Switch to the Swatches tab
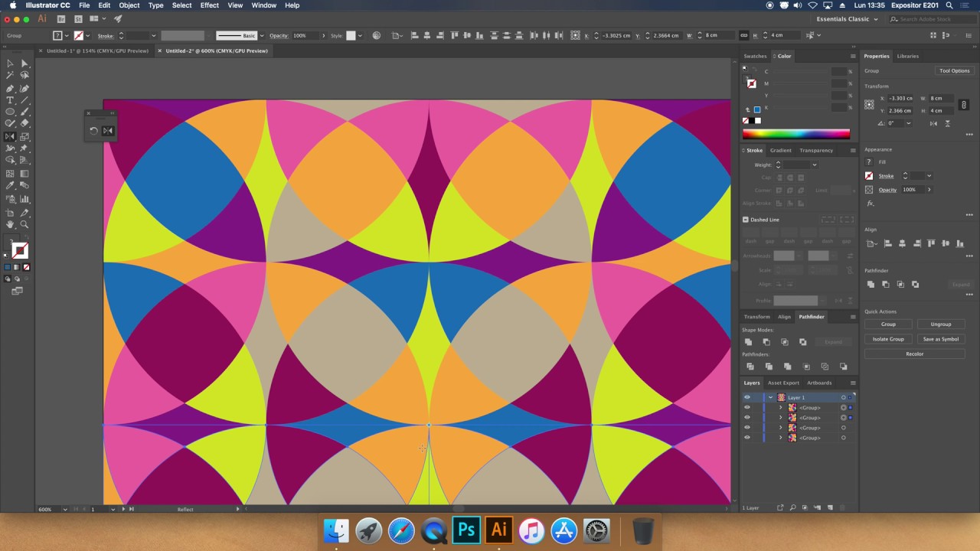The height and width of the screenshot is (551, 980). 755,56
